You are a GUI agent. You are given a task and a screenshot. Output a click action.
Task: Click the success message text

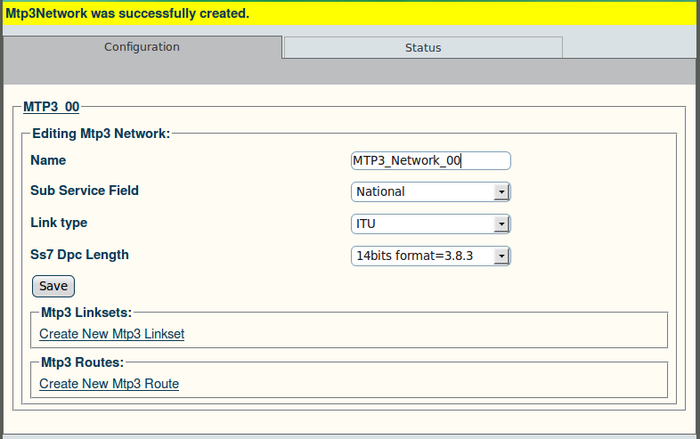click(x=127, y=13)
